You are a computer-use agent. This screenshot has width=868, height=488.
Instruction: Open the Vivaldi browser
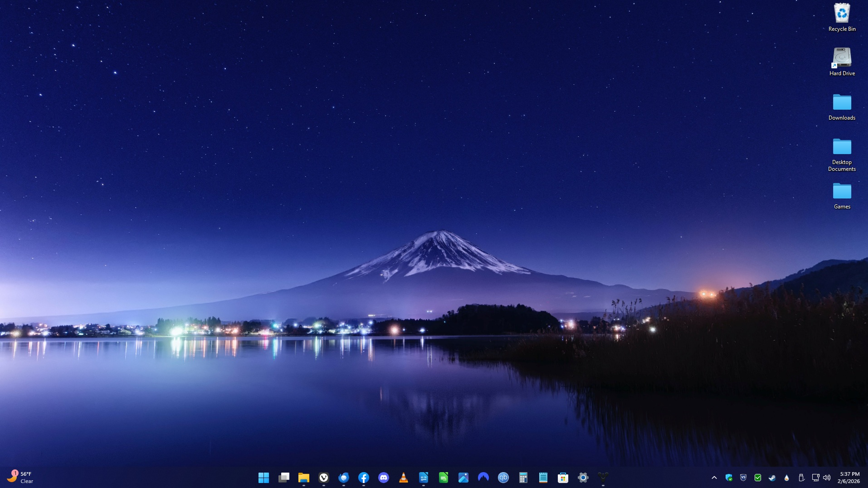[x=324, y=477]
